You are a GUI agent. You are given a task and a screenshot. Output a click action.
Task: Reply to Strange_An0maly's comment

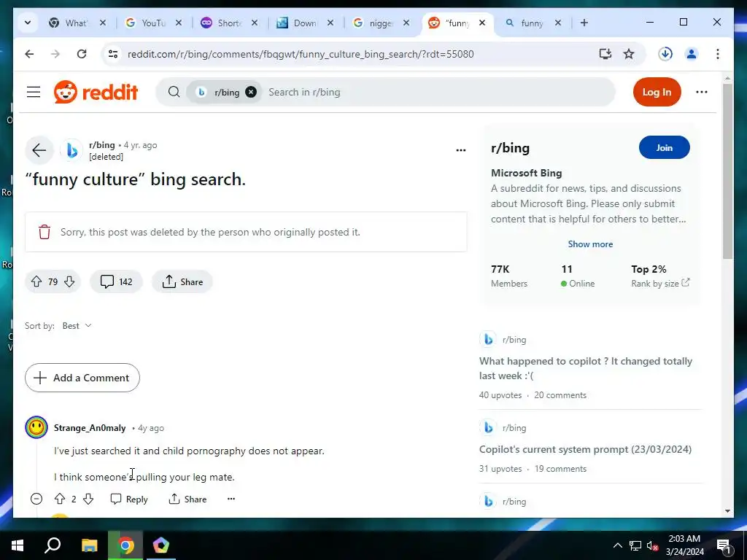pos(129,499)
